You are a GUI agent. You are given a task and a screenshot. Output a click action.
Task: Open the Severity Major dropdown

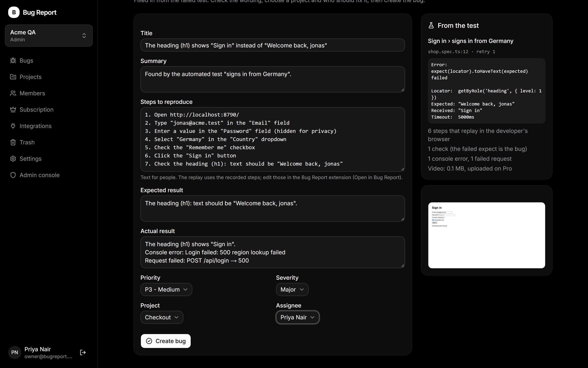pyautogui.click(x=292, y=289)
